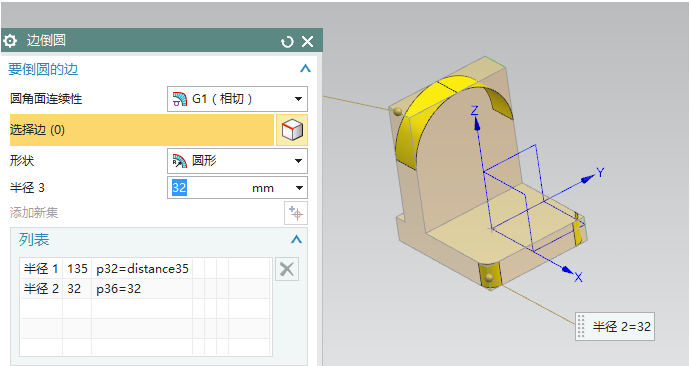This screenshot has height=366, width=690.
Task: Click the drag handle on top arc
Action: point(398,111)
